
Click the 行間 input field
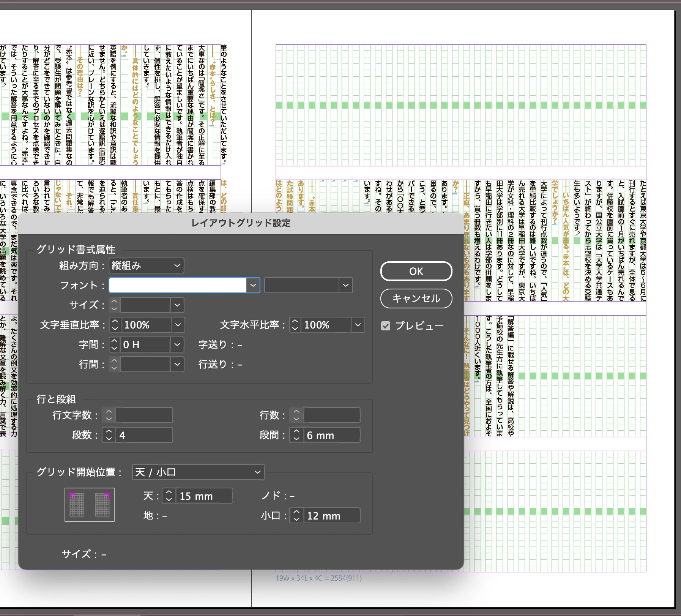coord(145,364)
